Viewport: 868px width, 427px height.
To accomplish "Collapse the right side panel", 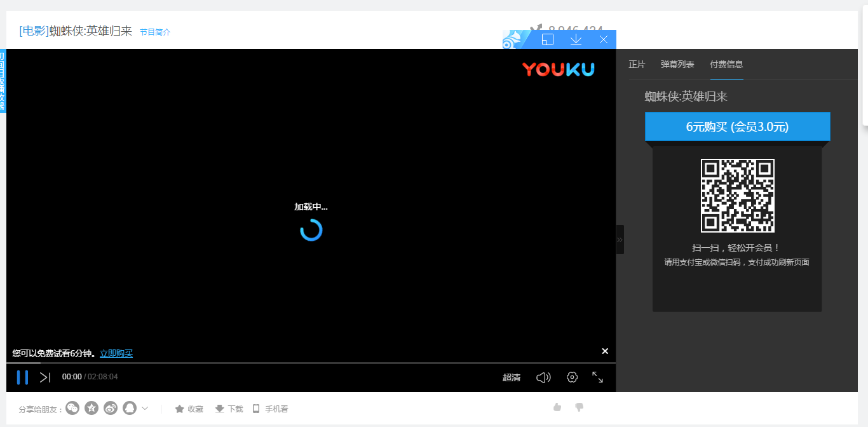I will (x=620, y=240).
